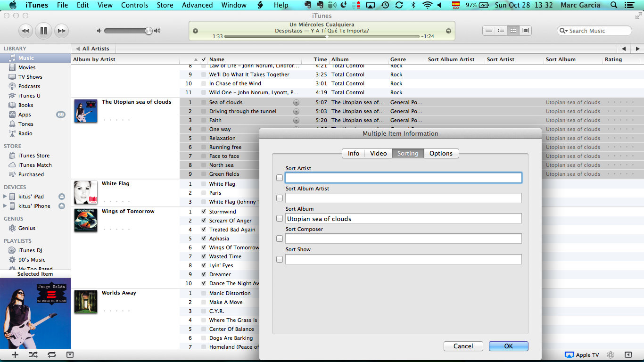This screenshot has height=362, width=644.
Task: Click into the Sort Composer text field
Action: [404, 239]
